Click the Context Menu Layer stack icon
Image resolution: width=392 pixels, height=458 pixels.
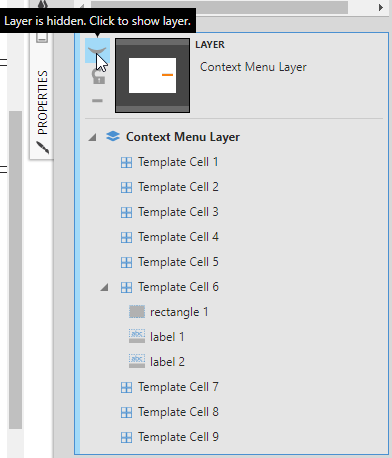[113, 136]
